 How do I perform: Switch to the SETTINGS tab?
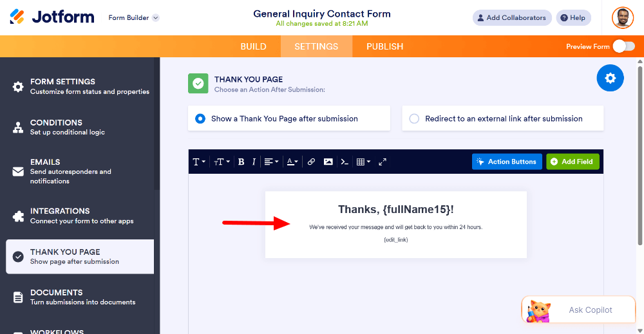(316, 46)
